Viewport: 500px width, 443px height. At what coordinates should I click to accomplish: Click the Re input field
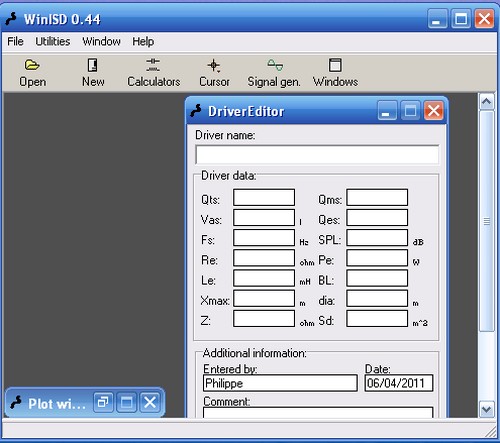[264, 258]
